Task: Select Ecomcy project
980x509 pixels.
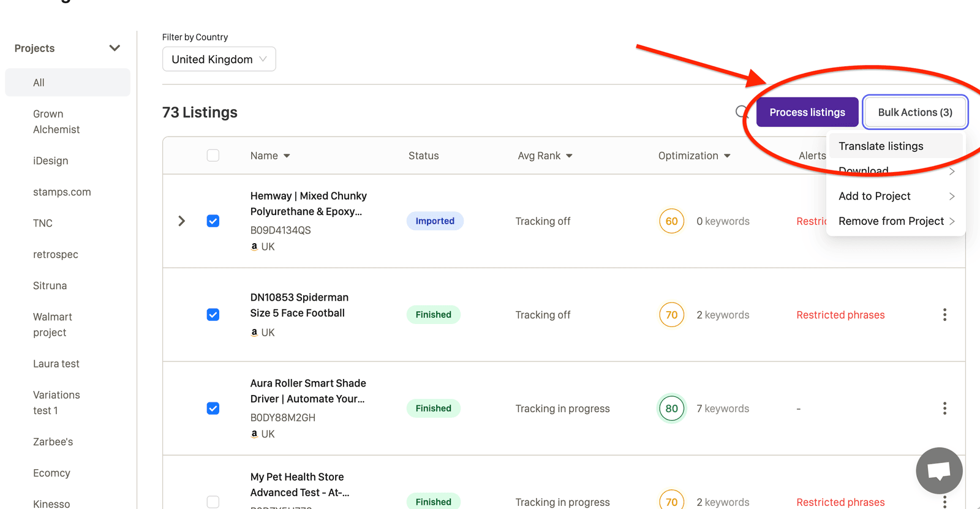Action: [51, 473]
